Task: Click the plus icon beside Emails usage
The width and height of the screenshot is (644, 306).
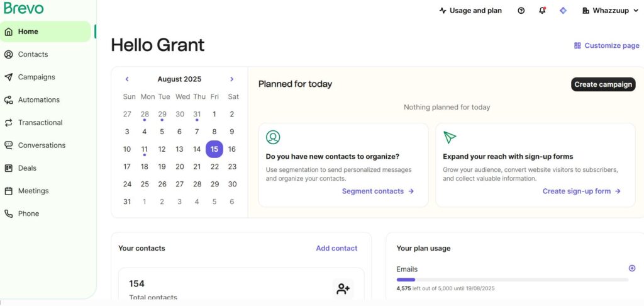Action: coord(631,268)
